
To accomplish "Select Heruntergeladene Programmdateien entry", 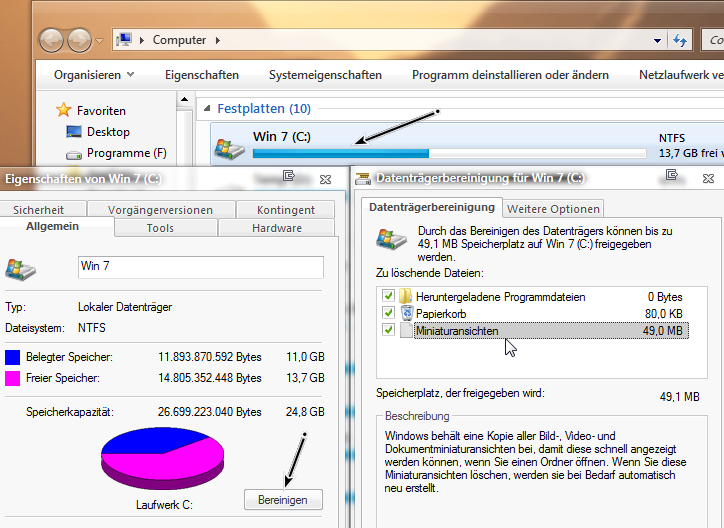I will (549, 297).
